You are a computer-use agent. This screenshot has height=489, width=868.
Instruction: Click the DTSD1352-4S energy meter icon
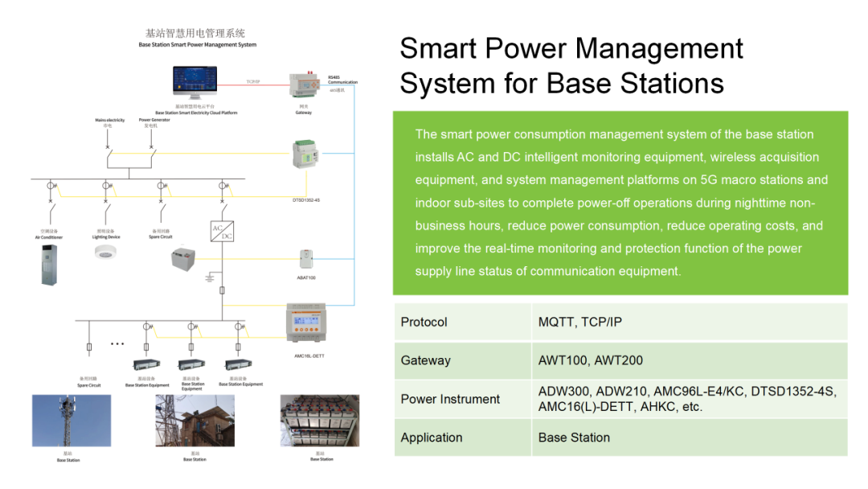click(305, 154)
